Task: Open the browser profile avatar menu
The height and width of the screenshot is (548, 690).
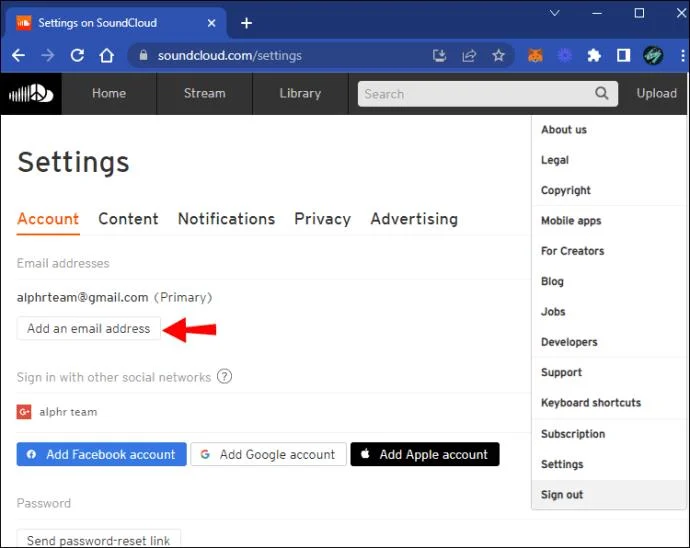Action: (653, 55)
